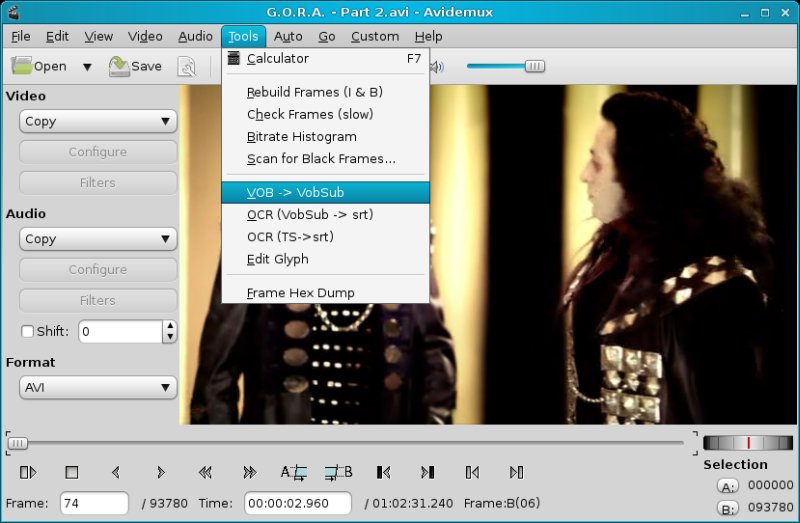Click the Stop button
The image size is (800, 523).
coord(72,472)
